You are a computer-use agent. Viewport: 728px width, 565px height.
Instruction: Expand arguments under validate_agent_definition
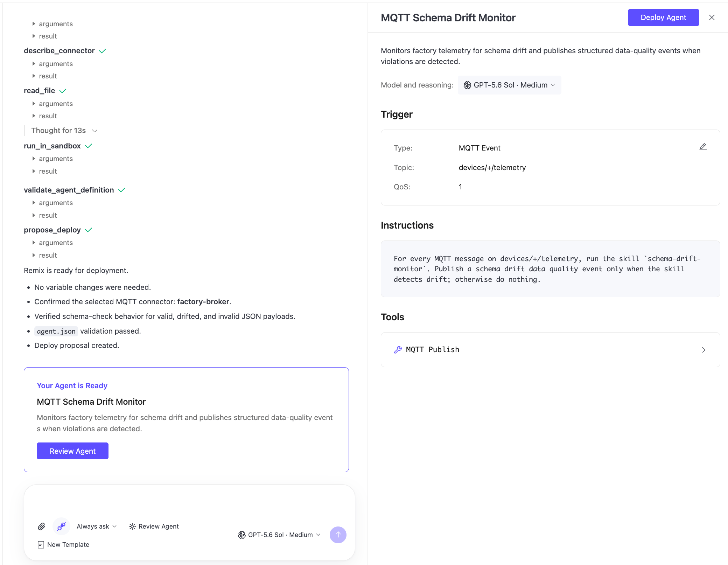[52, 203]
